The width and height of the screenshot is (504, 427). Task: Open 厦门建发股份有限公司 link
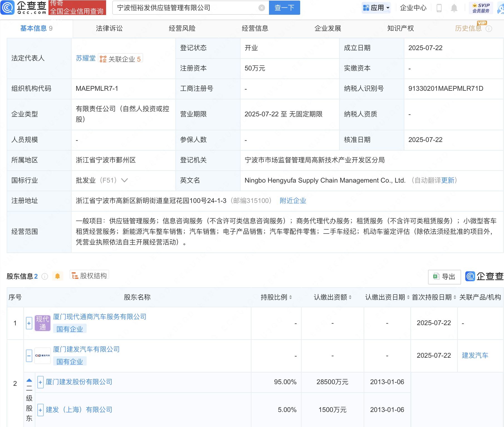[x=79, y=382]
